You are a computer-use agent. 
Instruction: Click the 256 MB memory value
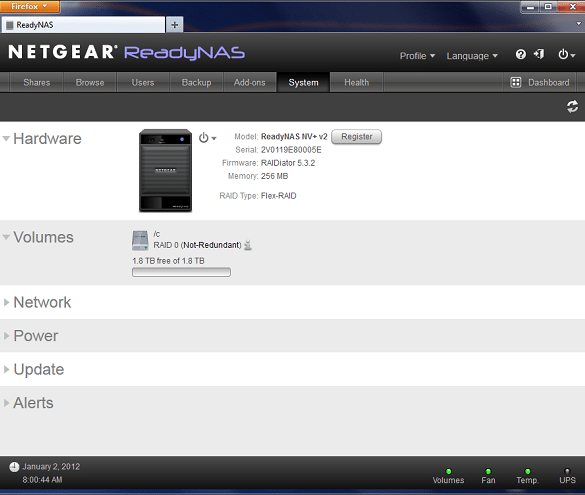pos(274,176)
